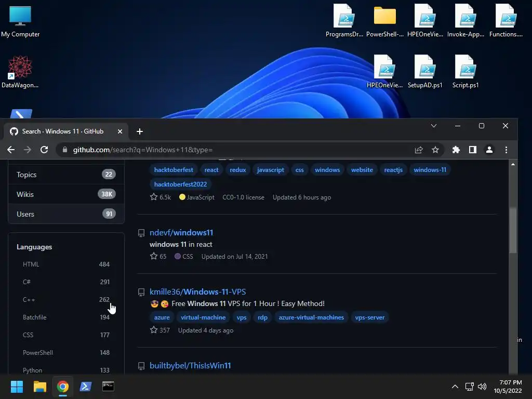Open ndevf/windows11 repository

(181, 232)
